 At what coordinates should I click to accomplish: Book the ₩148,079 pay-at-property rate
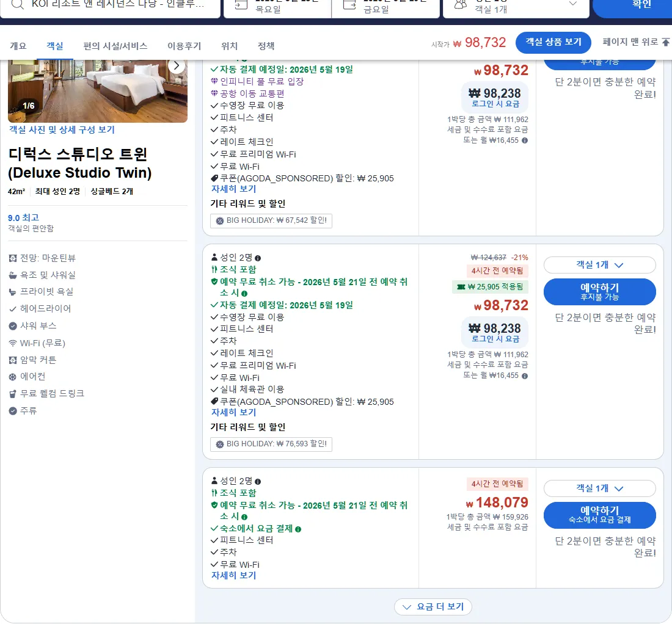click(599, 515)
